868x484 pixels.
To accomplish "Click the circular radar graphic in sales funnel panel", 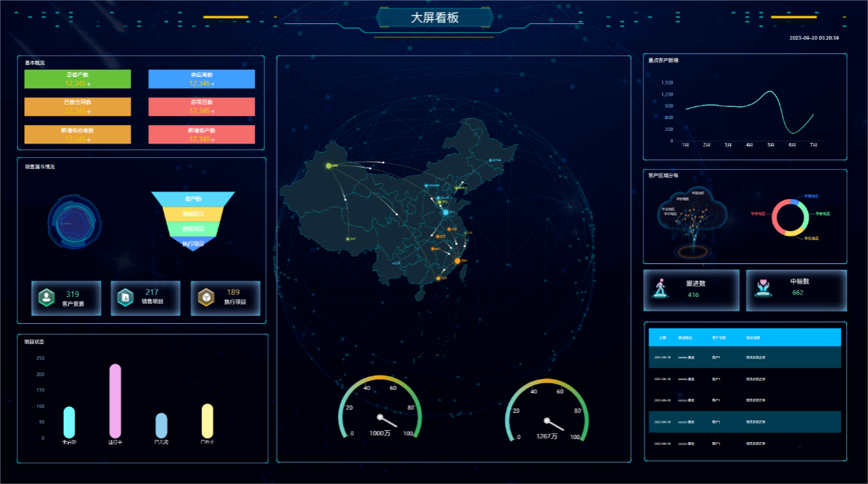I will [x=73, y=222].
